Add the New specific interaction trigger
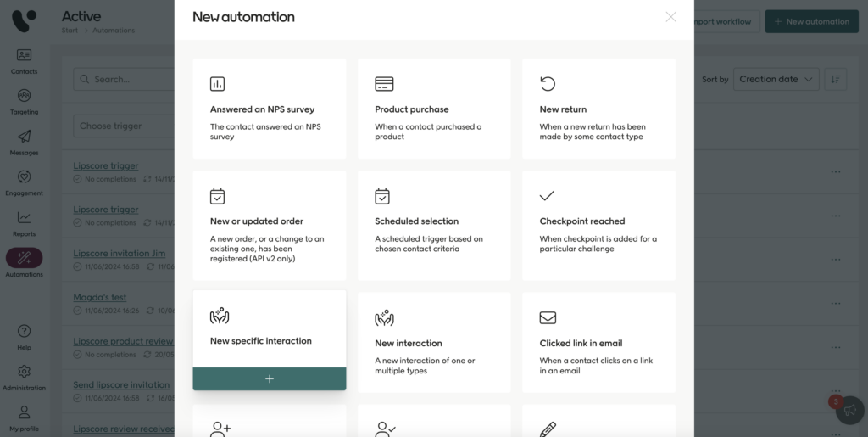This screenshot has height=437, width=868. tap(269, 379)
